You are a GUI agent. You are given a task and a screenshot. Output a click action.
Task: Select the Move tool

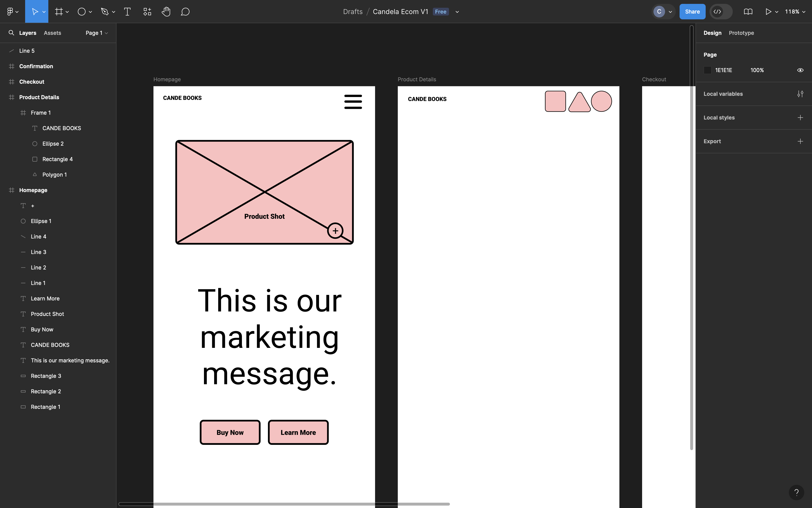click(x=35, y=11)
